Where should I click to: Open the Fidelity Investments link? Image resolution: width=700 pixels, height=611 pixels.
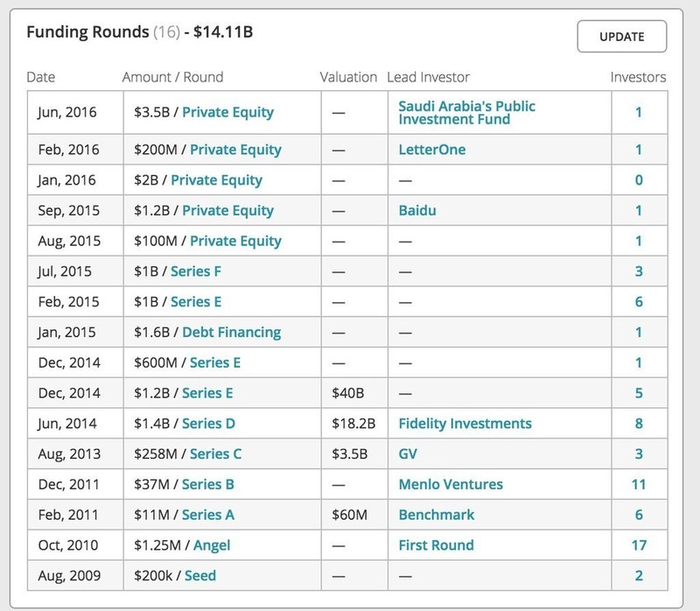465,424
